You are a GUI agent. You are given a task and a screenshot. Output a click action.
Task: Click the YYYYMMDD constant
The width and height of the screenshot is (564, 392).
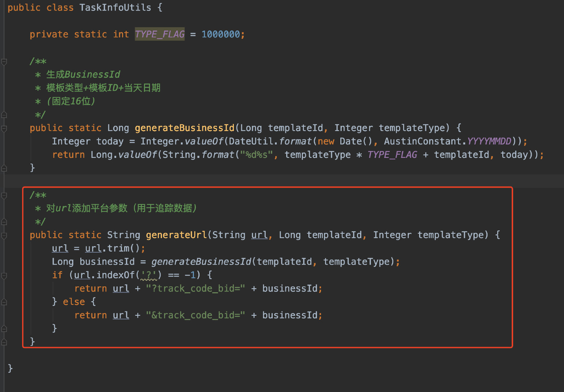(489, 141)
